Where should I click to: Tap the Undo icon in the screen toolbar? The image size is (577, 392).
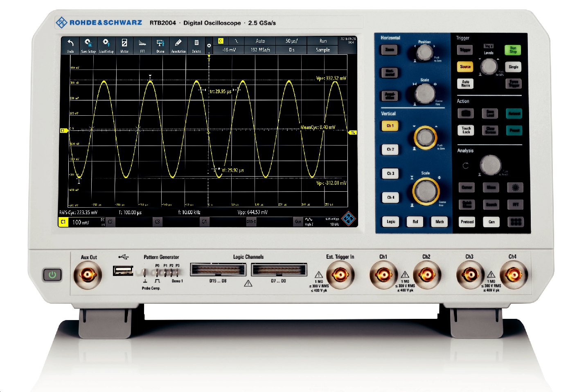(70, 45)
